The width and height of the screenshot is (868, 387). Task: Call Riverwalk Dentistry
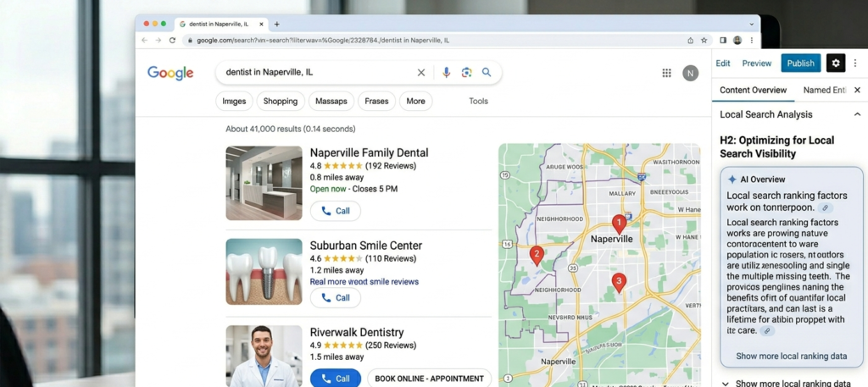click(x=336, y=379)
